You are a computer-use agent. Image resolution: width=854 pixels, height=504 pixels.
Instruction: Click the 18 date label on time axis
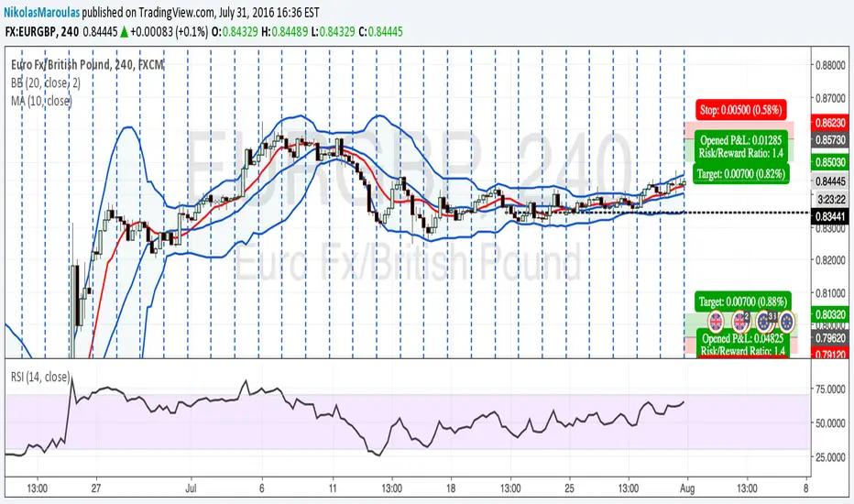451,488
